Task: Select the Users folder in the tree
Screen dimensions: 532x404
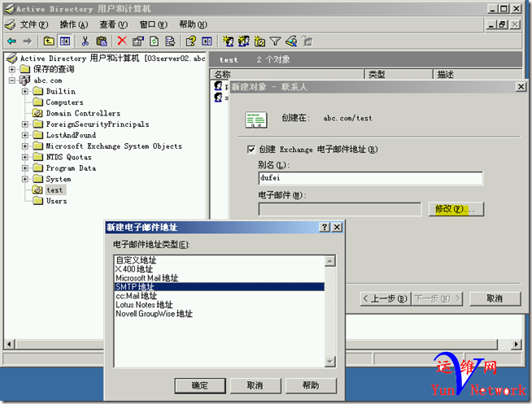Action: tap(56, 201)
